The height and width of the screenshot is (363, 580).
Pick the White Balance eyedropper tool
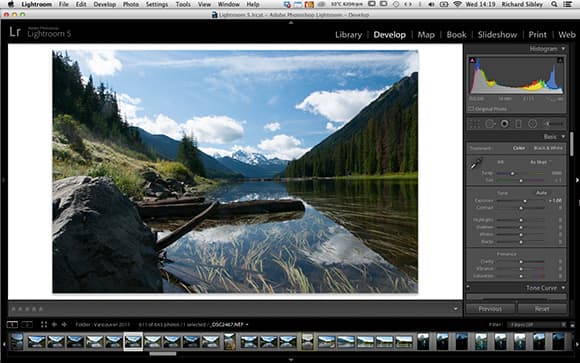476,163
